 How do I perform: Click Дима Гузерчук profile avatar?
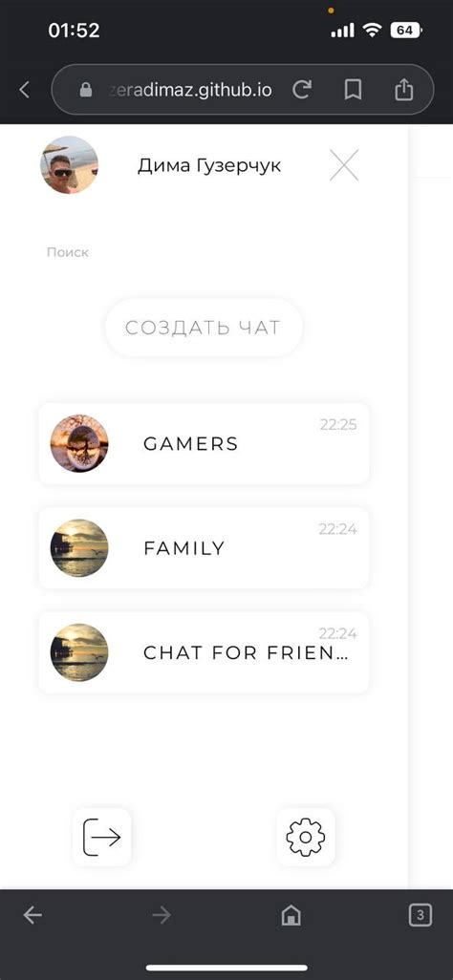[x=70, y=165]
